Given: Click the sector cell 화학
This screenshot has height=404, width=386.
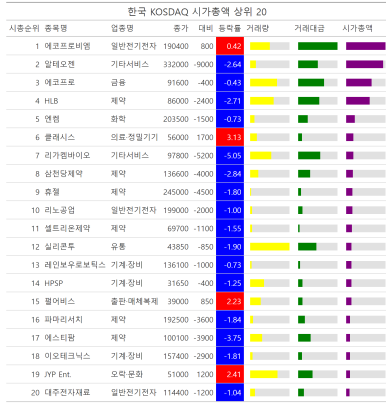Looking at the screenshot, I should 118,119.
